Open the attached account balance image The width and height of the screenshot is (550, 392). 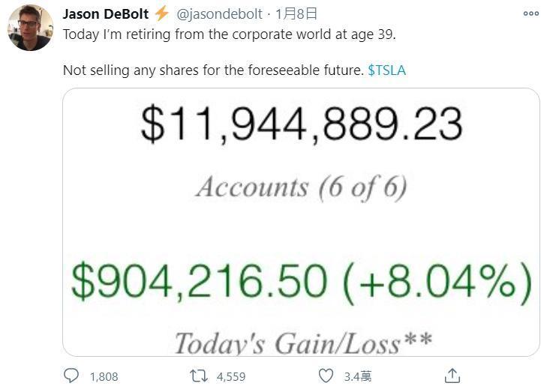[301, 222]
